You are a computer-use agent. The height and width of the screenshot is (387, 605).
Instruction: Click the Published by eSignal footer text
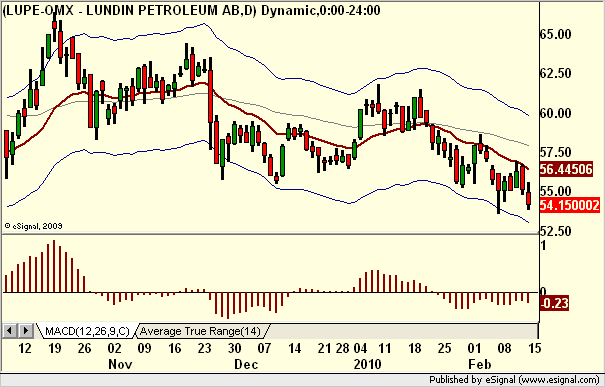(x=514, y=380)
